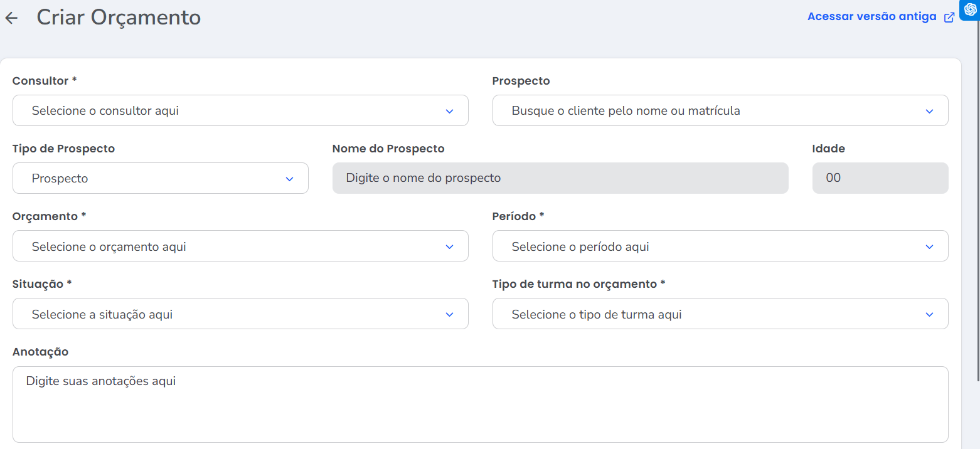Click external link icon beside Acessar versão antiga
The height and width of the screenshot is (449, 980).
click(949, 18)
